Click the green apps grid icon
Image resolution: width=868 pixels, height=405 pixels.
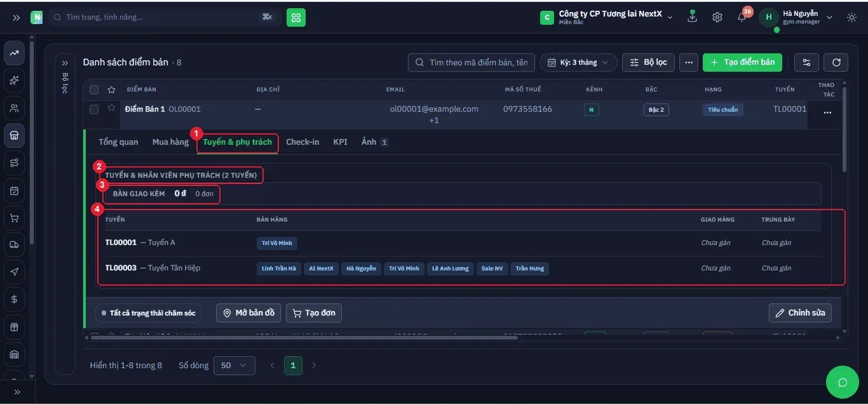coord(296,17)
